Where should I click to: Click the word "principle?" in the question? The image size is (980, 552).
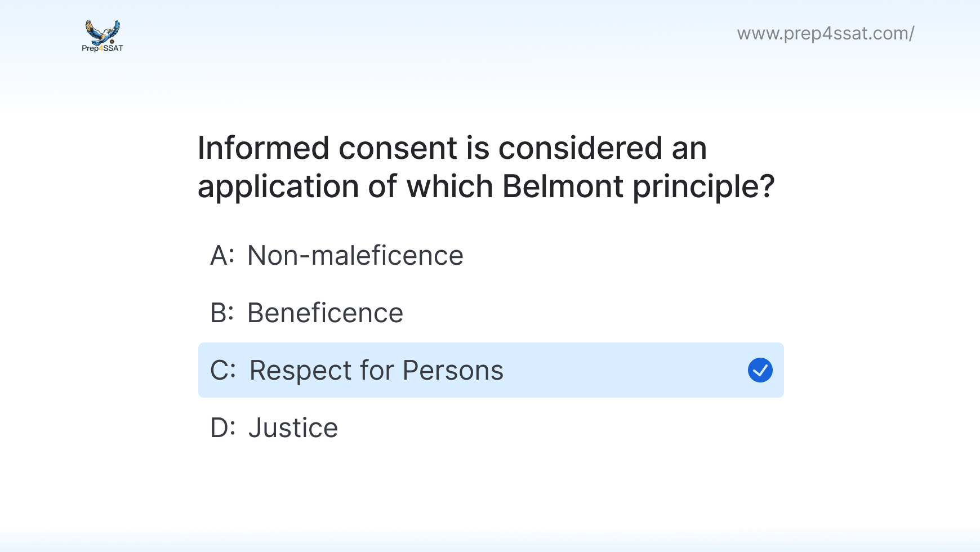703,186
